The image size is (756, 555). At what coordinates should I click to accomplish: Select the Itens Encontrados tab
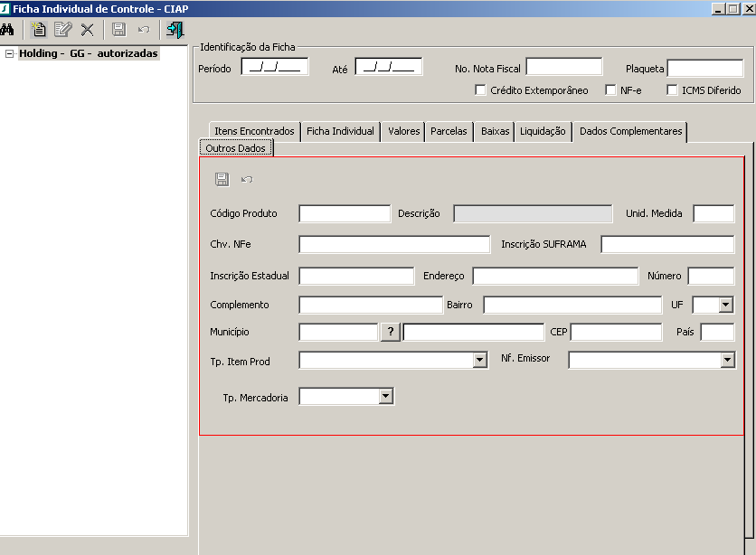(254, 131)
